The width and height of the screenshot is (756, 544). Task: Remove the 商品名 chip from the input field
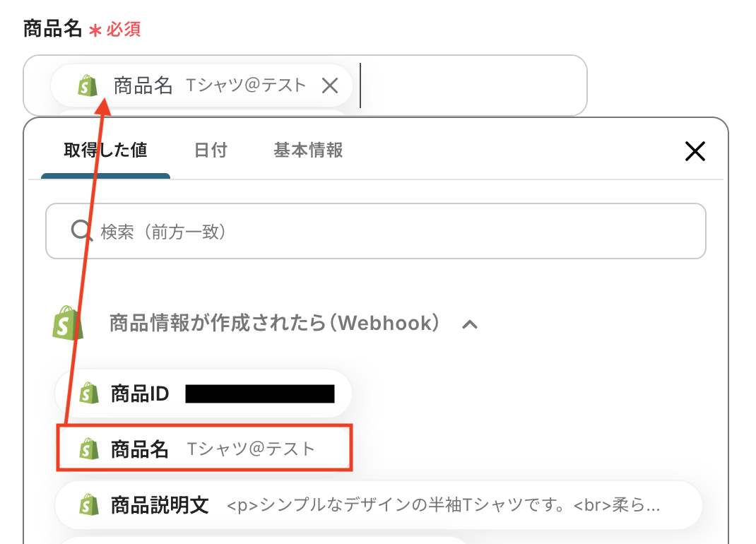click(330, 86)
